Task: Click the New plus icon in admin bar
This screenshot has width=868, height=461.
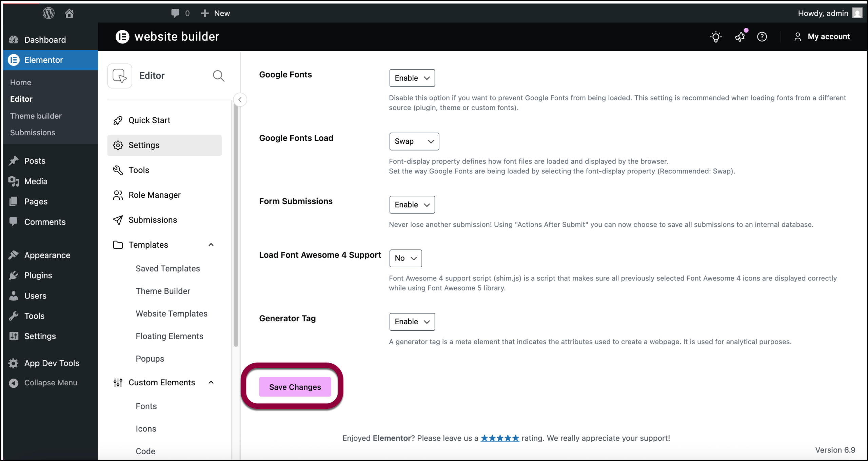Action: 205,13
